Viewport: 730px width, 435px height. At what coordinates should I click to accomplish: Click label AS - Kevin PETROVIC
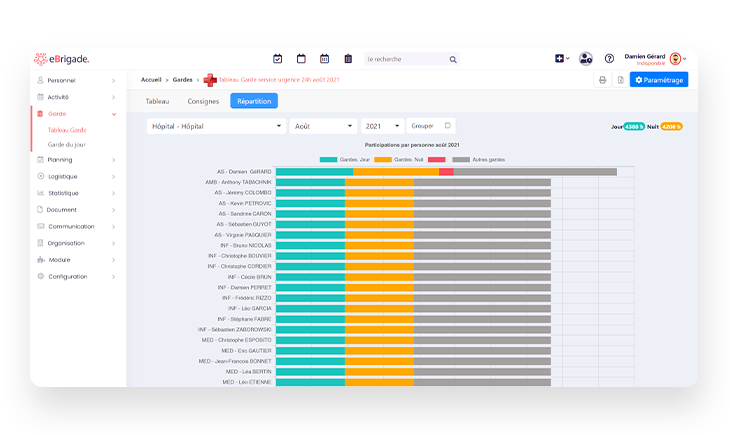tap(245, 204)
